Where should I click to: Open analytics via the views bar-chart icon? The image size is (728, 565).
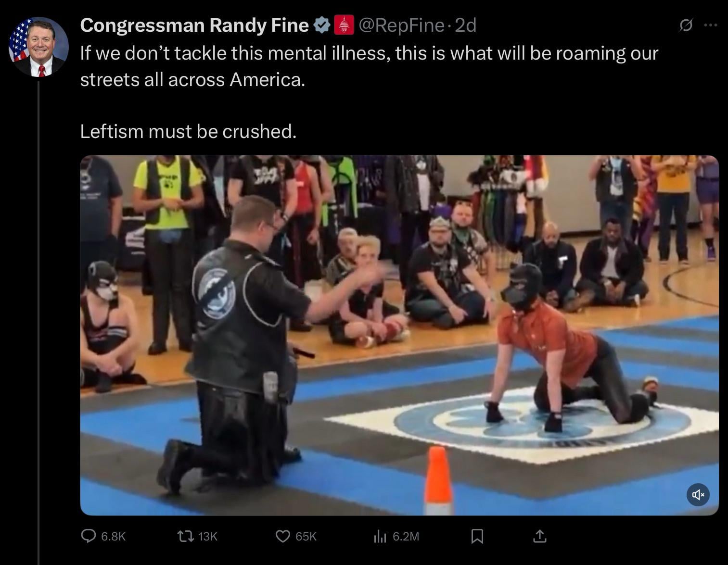(380, 536)
